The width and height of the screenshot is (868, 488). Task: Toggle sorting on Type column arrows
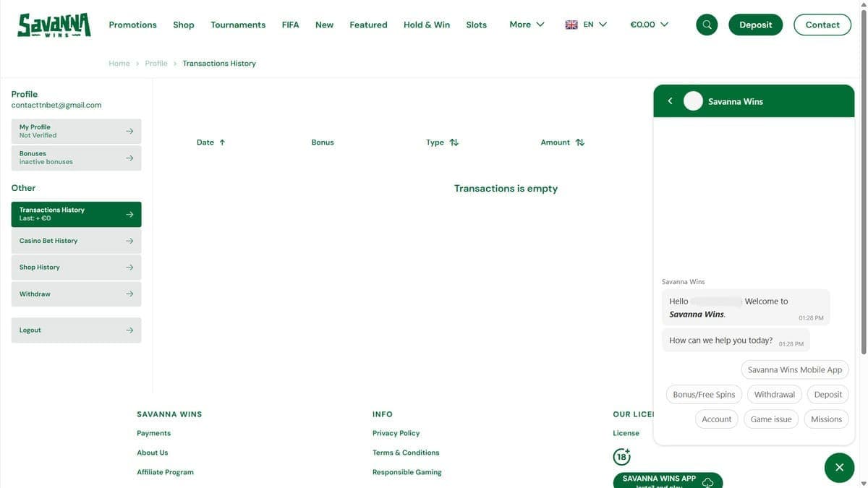coord(454,142)
